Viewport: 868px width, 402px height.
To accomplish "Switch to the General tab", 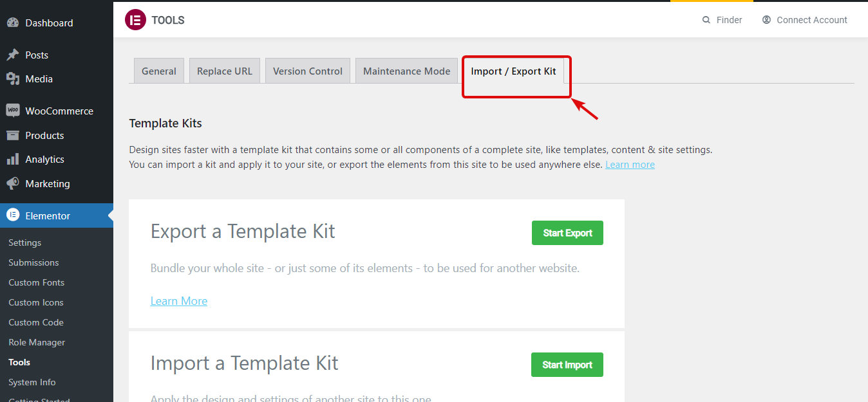I will (x=159, y=71).
